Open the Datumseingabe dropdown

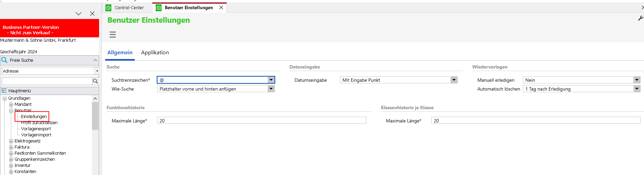(454, 80)
